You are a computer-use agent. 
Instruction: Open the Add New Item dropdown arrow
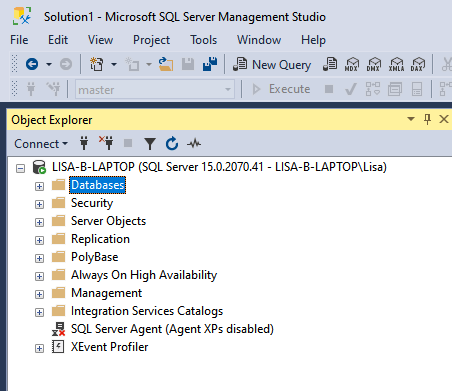[149, 64]
